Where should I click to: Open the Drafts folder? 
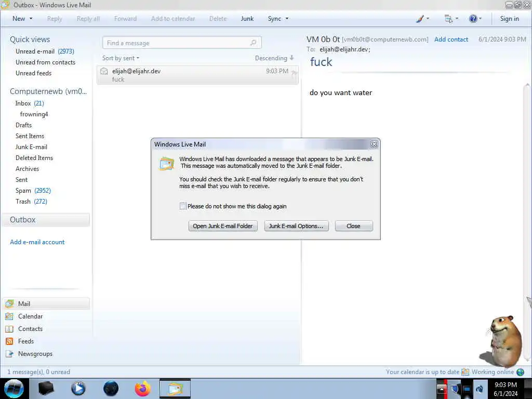tap(24, 125)
